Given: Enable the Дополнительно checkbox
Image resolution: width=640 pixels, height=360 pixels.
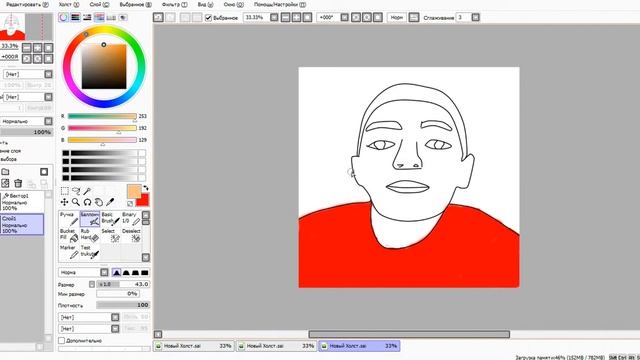Looking at the screenshot, I should pyautogui.click(x=62, y=340).
